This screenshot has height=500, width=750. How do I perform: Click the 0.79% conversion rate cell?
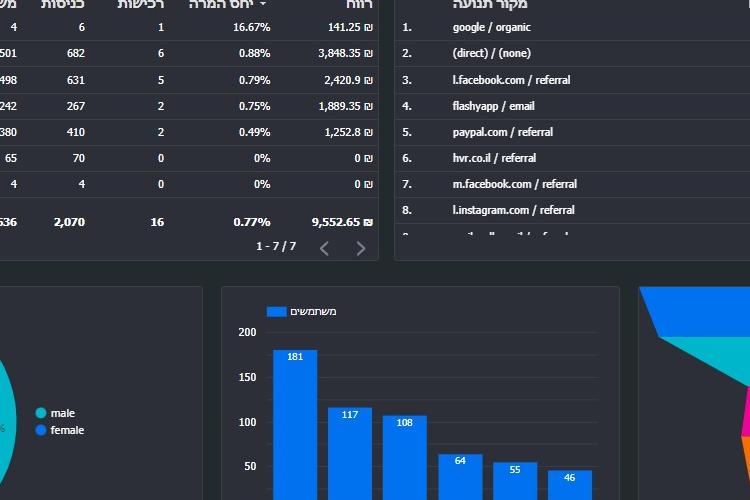coord(254,80)
